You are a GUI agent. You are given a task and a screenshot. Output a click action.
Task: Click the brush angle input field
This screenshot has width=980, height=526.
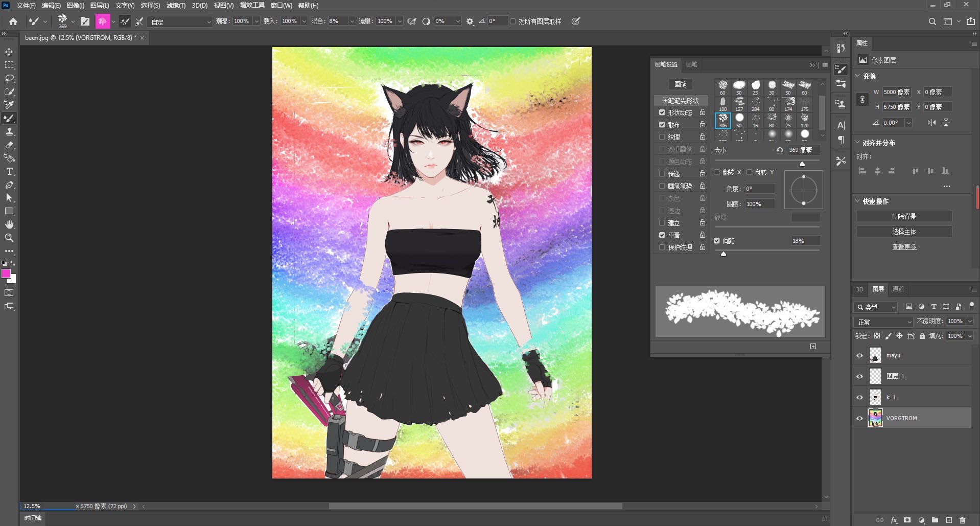tap(759, 189)
